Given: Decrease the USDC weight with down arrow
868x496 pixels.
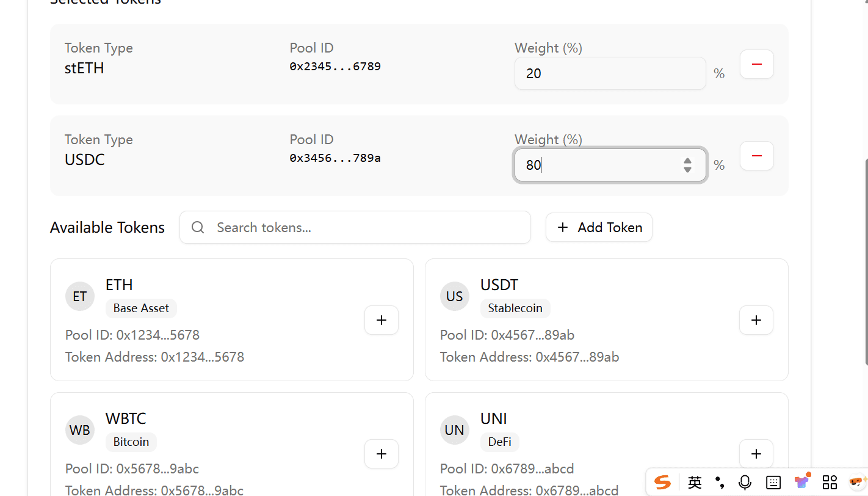Looking at the screenshot, I should coord(687,169).
